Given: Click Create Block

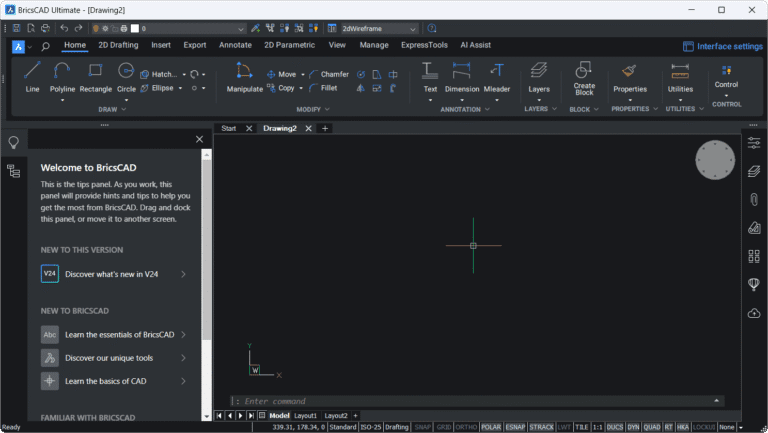Looking at the screenshot, I should coord(584,78).
